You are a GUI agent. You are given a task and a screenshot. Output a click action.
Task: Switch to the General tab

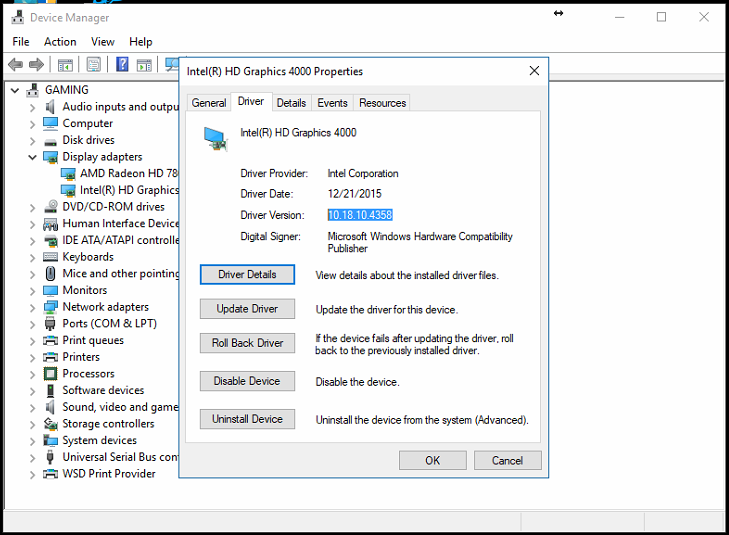(209, 103)
